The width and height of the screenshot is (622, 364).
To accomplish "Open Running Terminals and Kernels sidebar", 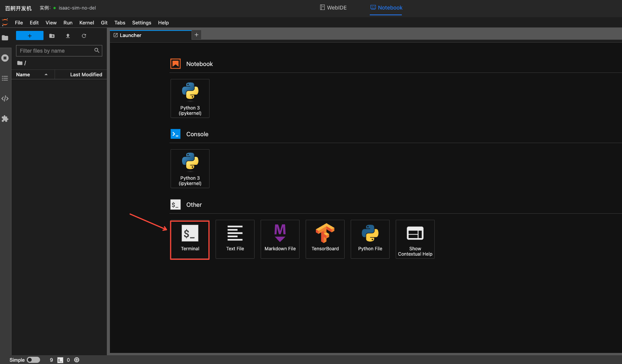I will click(5, 58).
